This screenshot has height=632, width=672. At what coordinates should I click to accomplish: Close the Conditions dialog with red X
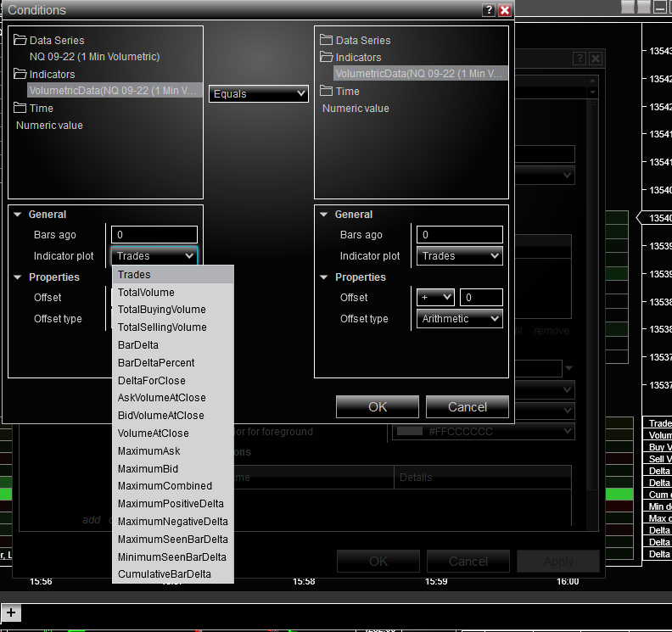click(x=505, y=10)
